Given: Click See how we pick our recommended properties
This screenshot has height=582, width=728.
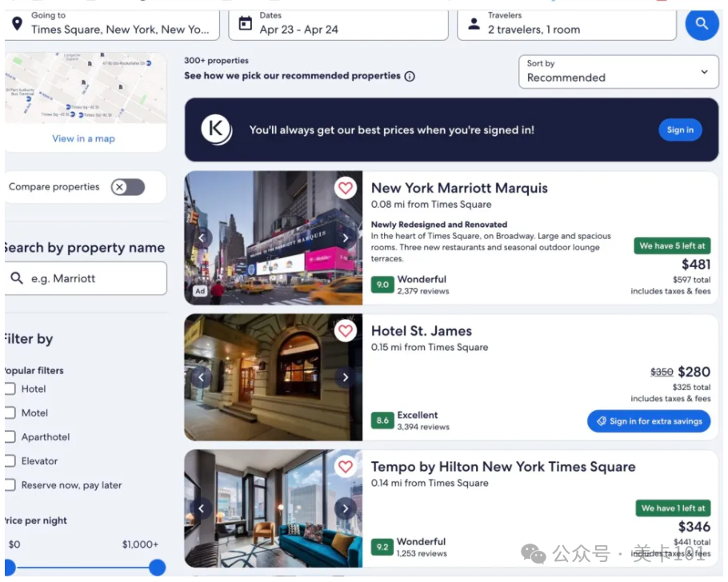Looking at the screenshot, I should tap(292, 76).
